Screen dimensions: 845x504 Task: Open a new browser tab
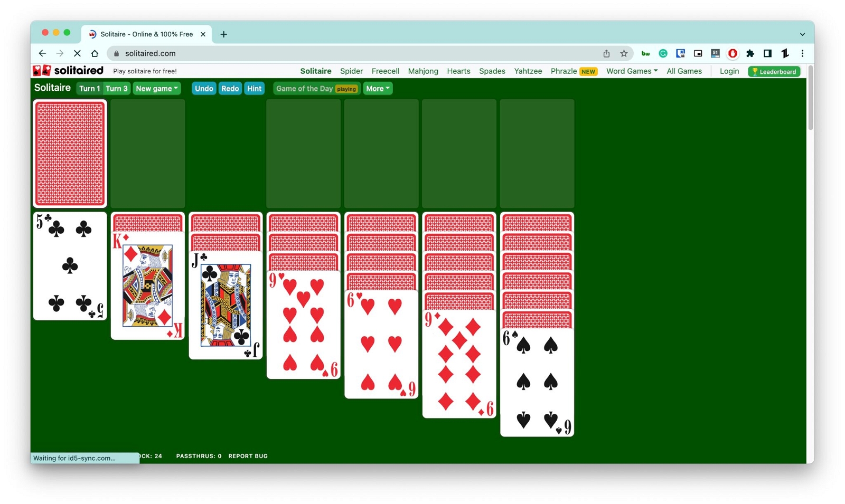(224, 34)
